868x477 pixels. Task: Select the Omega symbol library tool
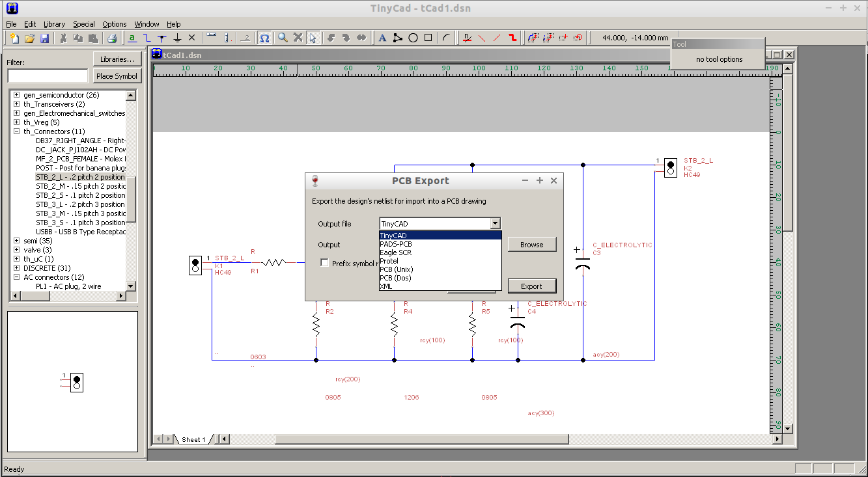[264, 37]
